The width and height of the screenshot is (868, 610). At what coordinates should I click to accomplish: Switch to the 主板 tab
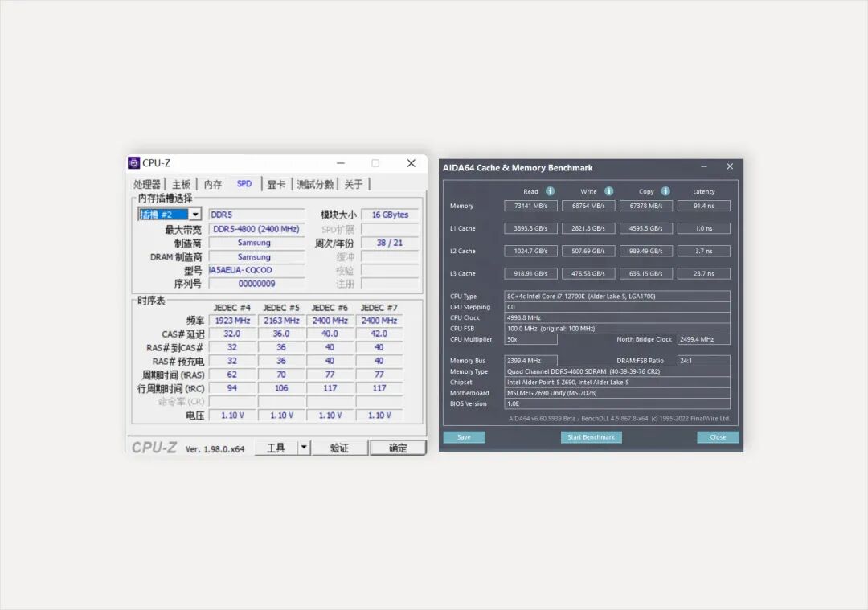coord(181,184)
